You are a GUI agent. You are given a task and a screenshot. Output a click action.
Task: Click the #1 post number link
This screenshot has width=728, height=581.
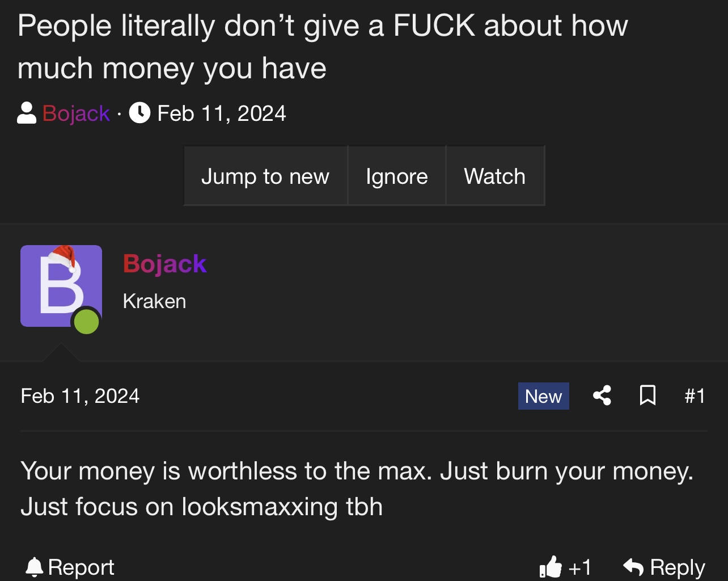695,395
